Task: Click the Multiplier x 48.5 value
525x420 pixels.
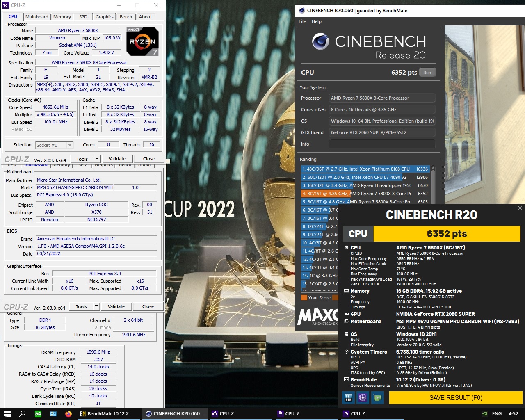Action: 56,114
